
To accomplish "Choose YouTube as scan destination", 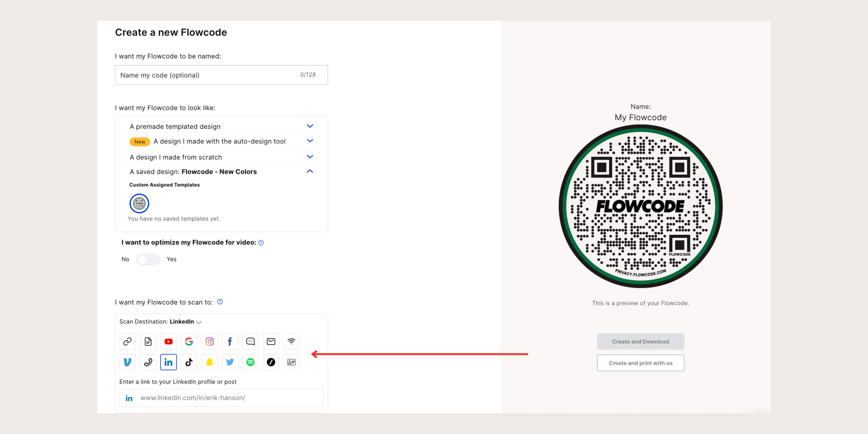I will click(169, 342).
